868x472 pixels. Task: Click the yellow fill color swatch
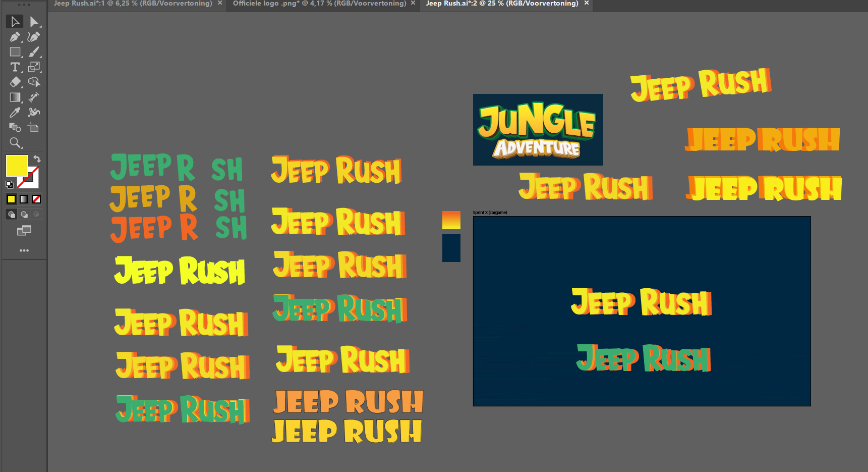coord(16,166)
